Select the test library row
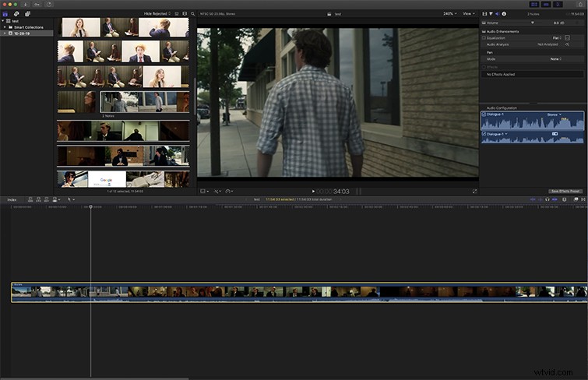This screenshot has width=588, height=380. click(26, 21)
